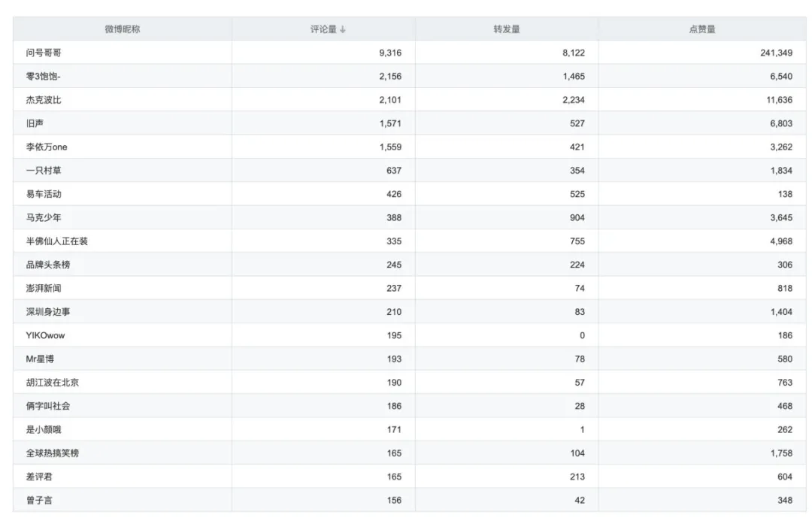Click 马克少年's 904 repost value
This screenshot has height=524, width=812.
pos(577,218)
